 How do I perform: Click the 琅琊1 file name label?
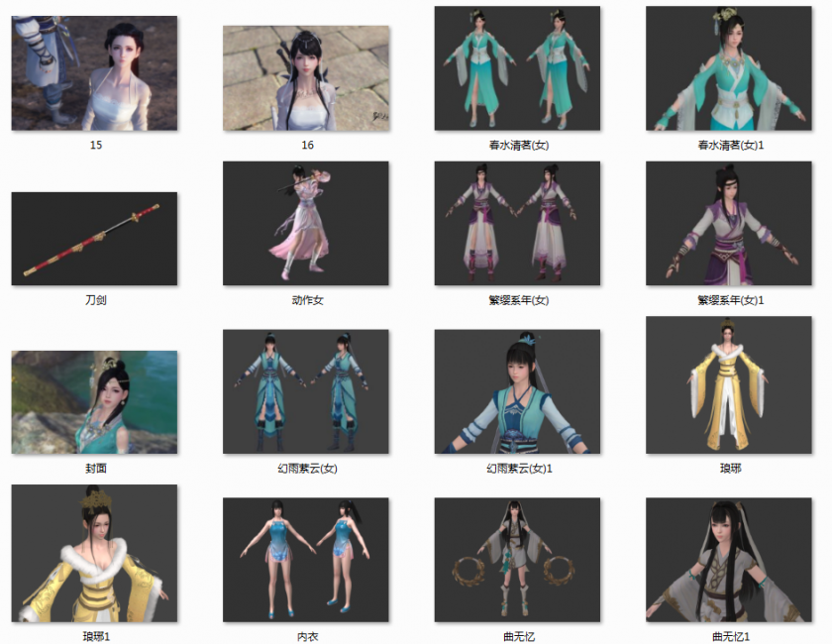96,636
